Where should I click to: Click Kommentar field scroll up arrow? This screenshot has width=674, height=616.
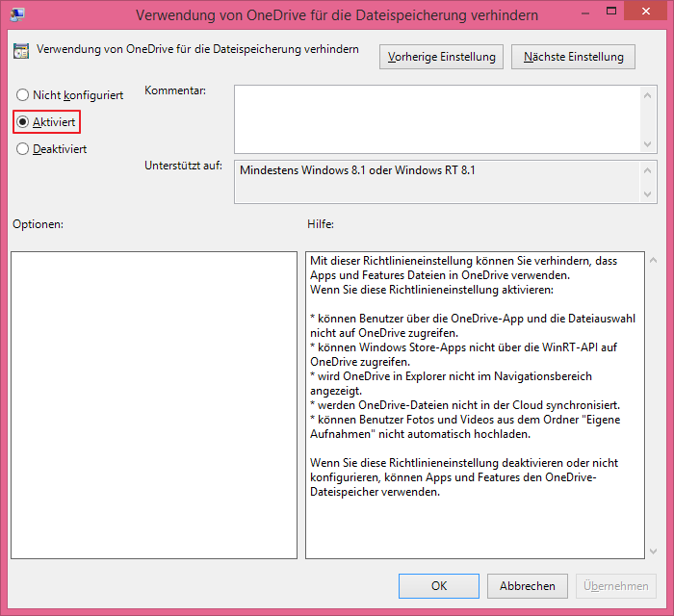648,95
